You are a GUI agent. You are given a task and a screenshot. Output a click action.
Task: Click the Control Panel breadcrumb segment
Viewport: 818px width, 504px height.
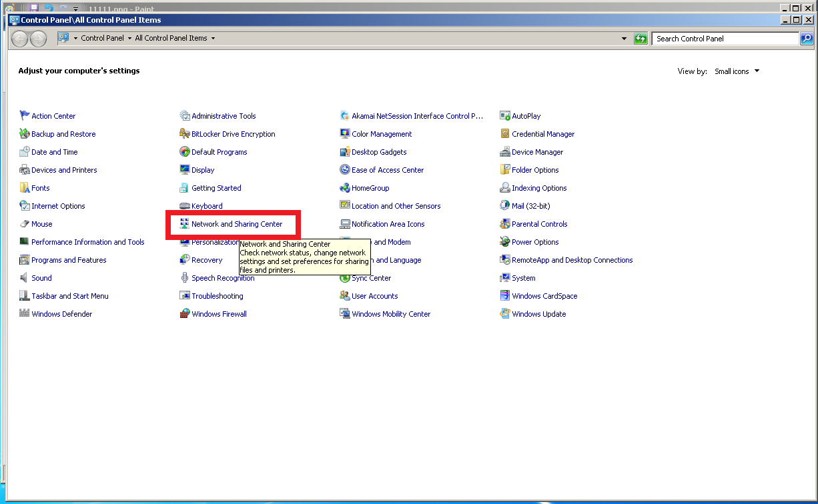tap(103, 39)
